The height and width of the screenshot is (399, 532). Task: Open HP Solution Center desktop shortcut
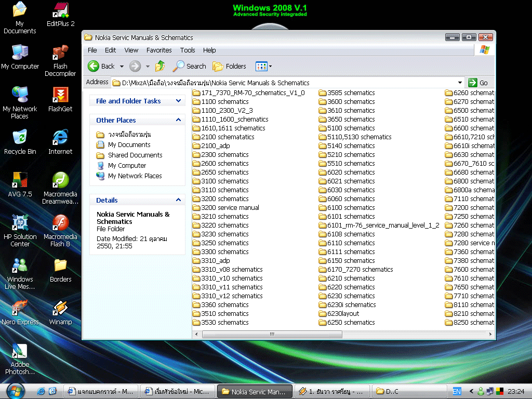click(x=20, y=231)
